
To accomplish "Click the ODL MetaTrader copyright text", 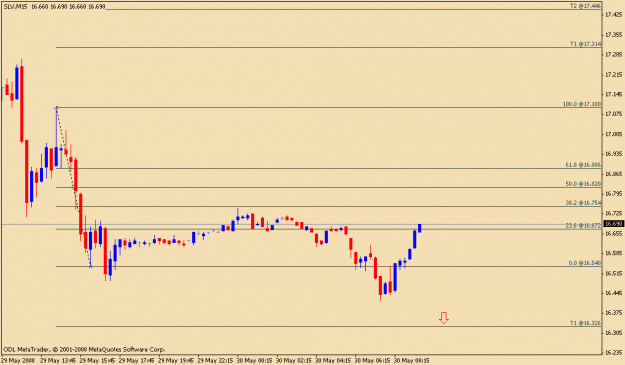I will 84,349.
